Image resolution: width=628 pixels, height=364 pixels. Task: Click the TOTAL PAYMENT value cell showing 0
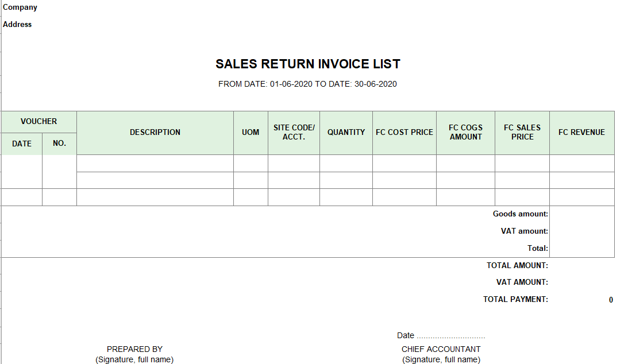(x=582, y=300)
